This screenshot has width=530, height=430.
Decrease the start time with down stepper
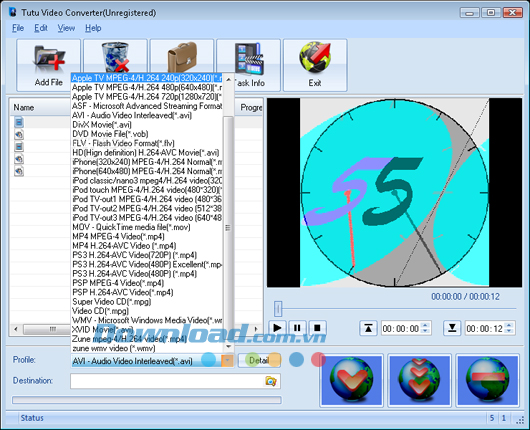click(426, 332)
